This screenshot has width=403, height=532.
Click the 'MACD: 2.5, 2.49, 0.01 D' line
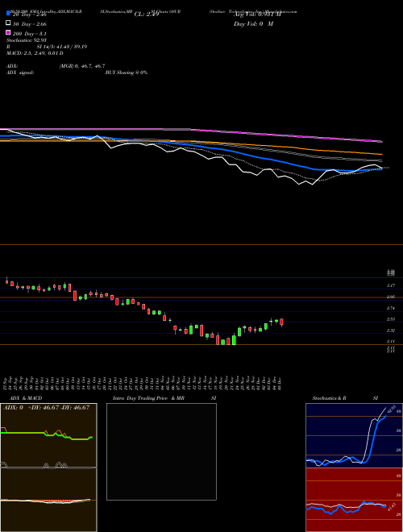[x=35, y=53]
